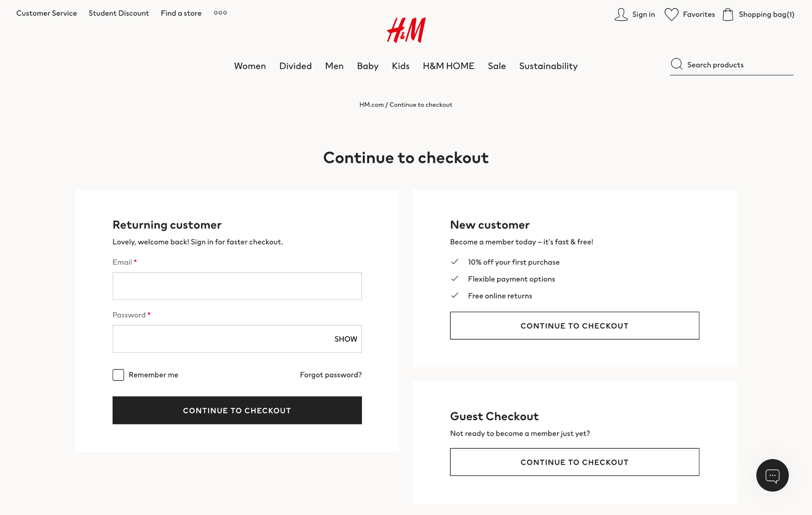Viewport: 812px width, 515px height.
Task: Continue to checkout as a guest
Action: [x=574, y=462]
